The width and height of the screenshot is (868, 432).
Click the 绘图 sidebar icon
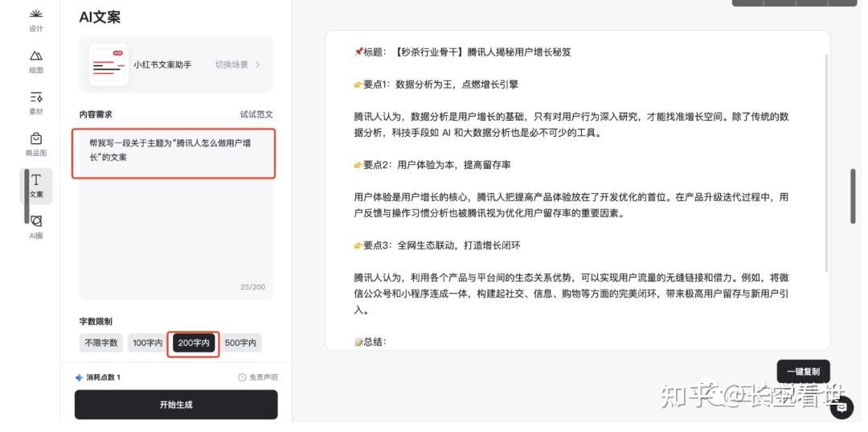(x=36, y=58)
